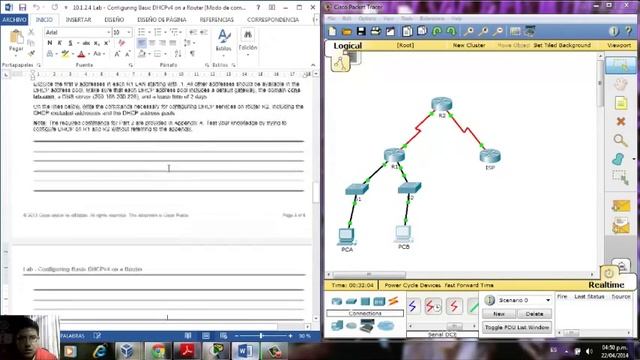Click Redo in Packet Tracer toolbar
The width and height of the screenshot is (640, 360).
[451, 31]
